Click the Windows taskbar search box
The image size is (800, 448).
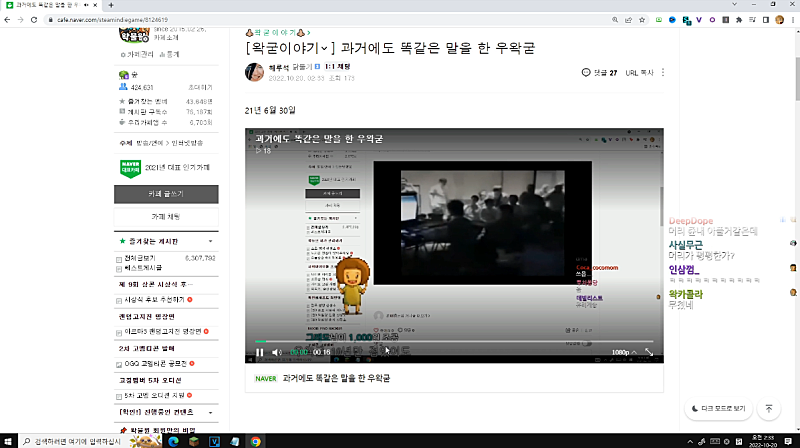click(90, 441)
